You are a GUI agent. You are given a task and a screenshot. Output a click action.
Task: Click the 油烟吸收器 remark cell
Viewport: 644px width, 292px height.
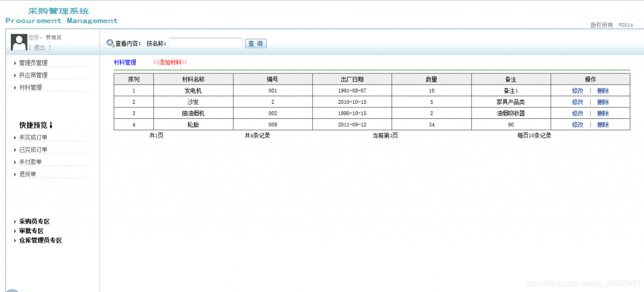tap(511, 113)
